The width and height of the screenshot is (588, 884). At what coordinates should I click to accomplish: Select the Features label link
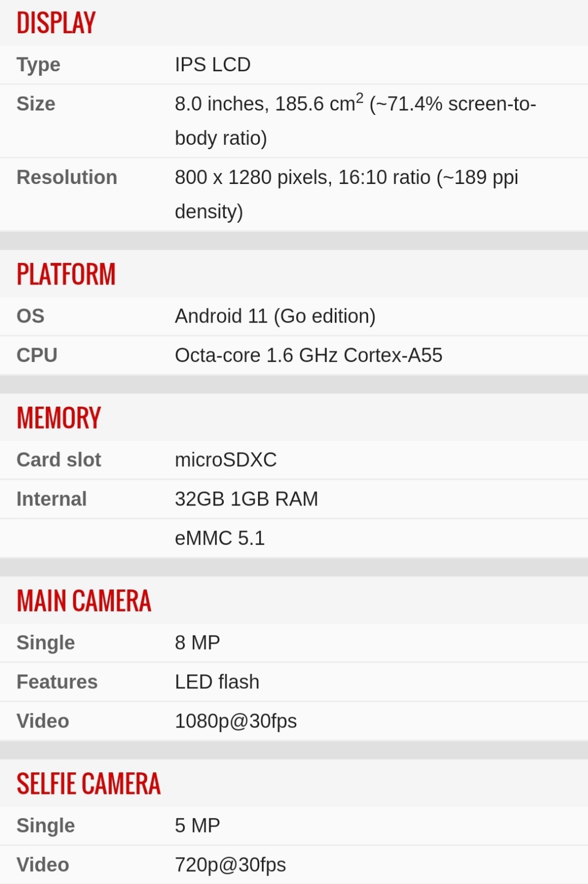pyautogui.click(x=57, y=682)
